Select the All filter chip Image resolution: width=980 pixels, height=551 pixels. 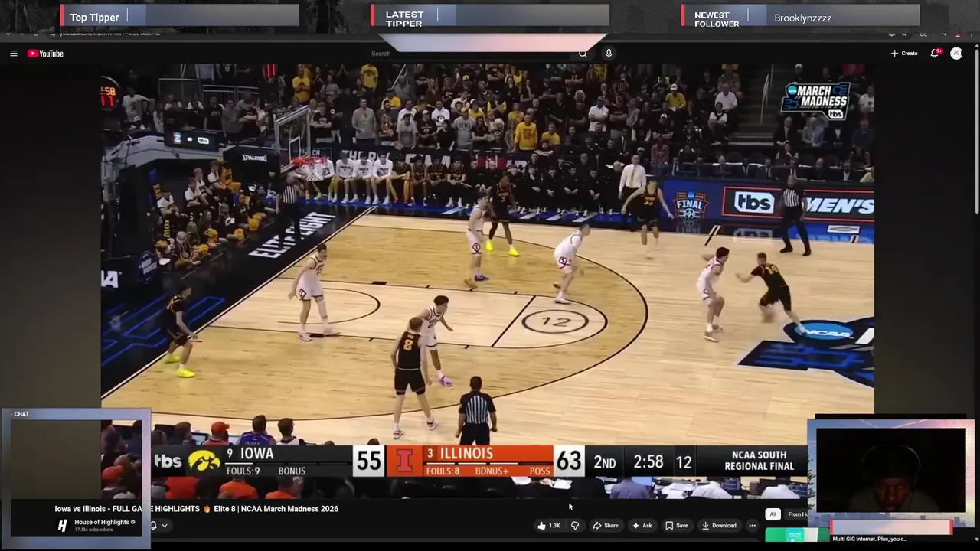point(773,514)
